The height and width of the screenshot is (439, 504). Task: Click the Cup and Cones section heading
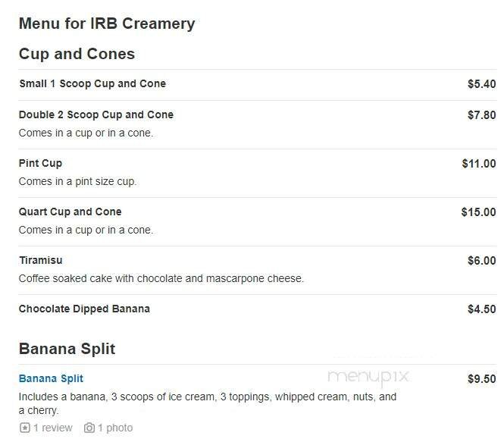[77, 54]
